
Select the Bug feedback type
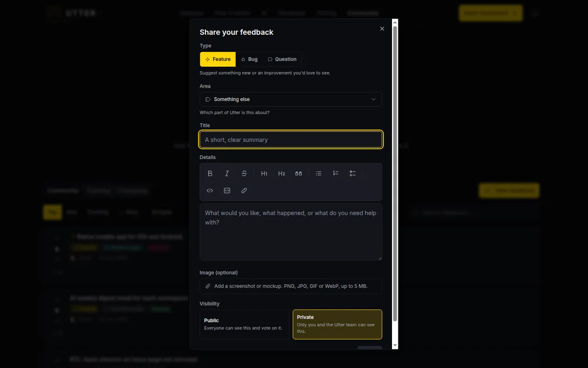(249, 59)
